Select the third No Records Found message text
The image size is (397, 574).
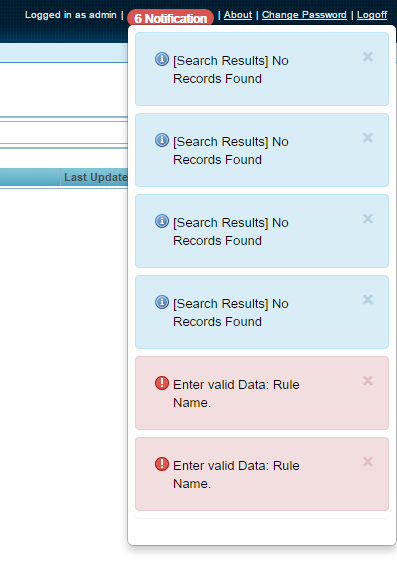[231, 231]
